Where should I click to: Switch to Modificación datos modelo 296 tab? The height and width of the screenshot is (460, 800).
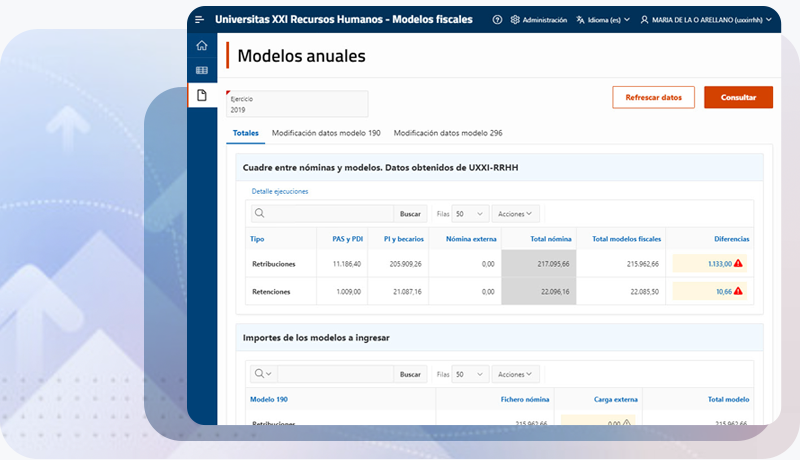pyautogui.click(x=447, y=133)
